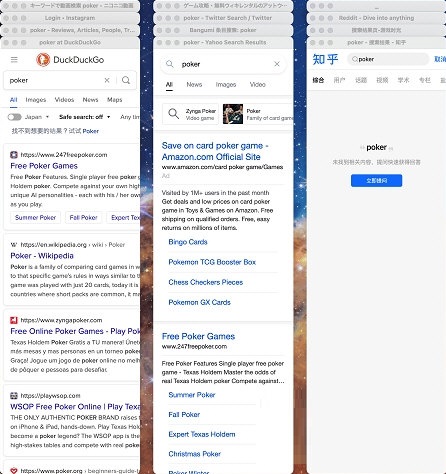
Task: Open Chess Checkers Pieces link
Action: click(x=206, y=282)
